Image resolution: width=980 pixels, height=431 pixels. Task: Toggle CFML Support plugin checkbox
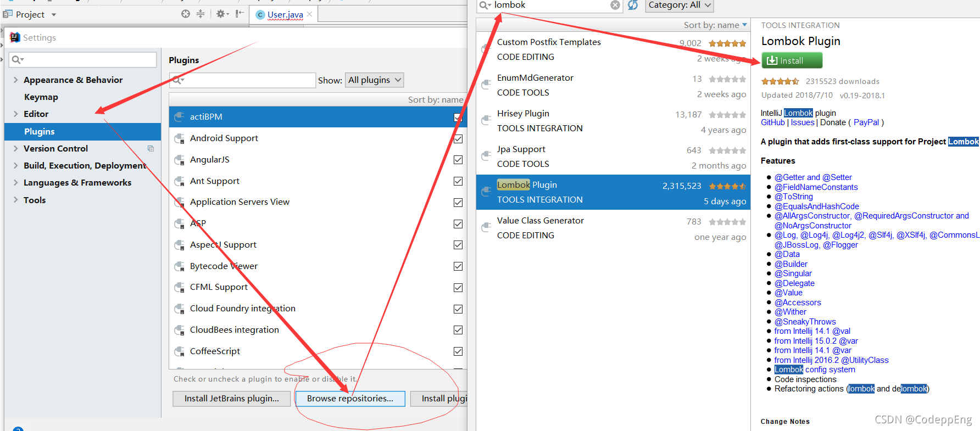pyautogui.click(x=458, y=288)
